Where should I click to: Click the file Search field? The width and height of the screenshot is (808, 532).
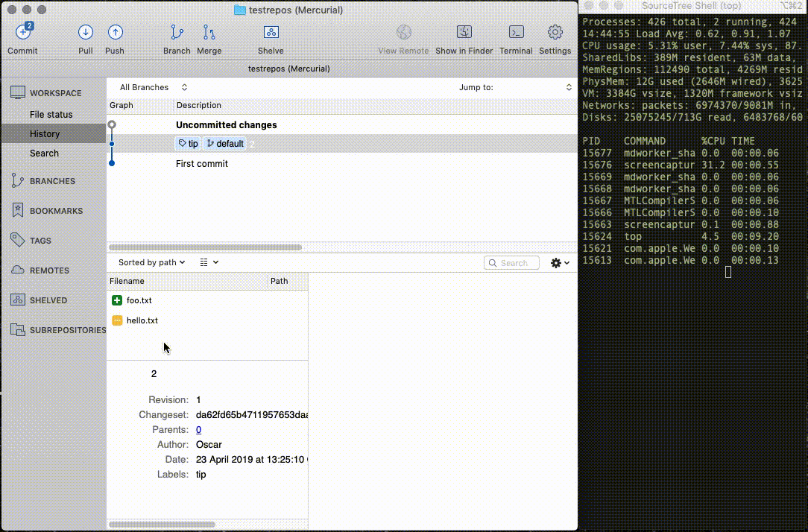pos(511,263)
